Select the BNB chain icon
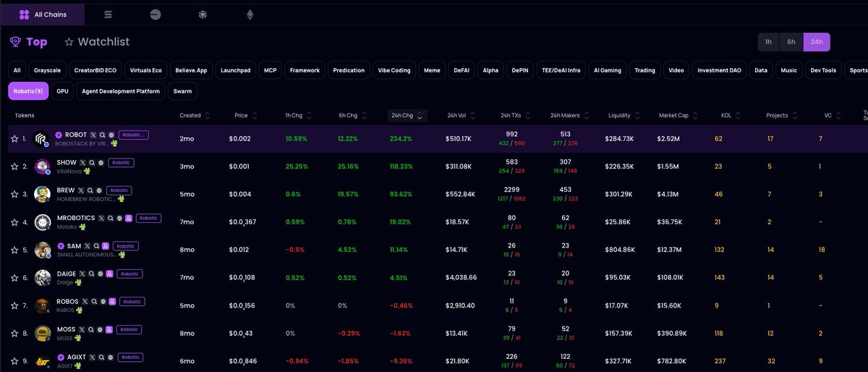868x372 pixels. click(203, 14)
